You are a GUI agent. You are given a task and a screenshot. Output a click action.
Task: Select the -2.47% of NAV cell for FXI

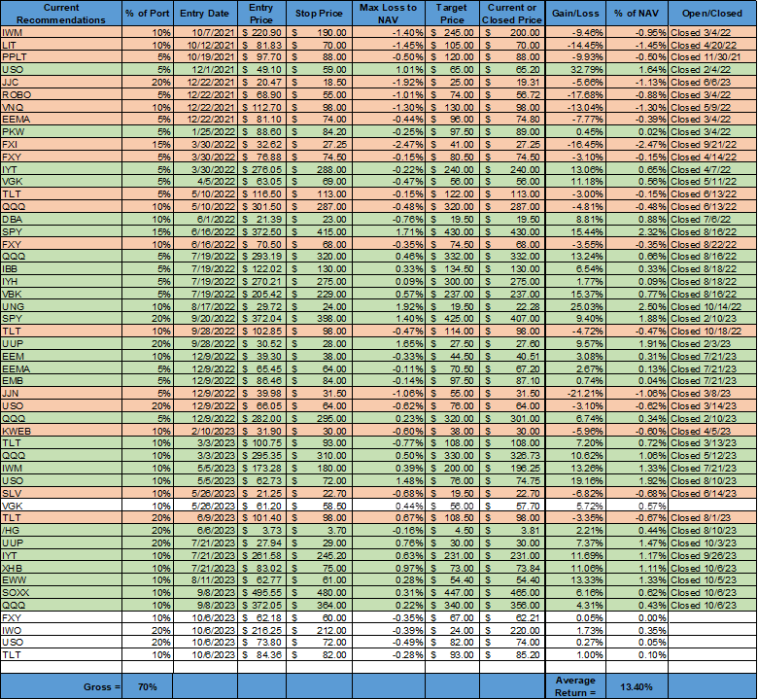point(637,145)
